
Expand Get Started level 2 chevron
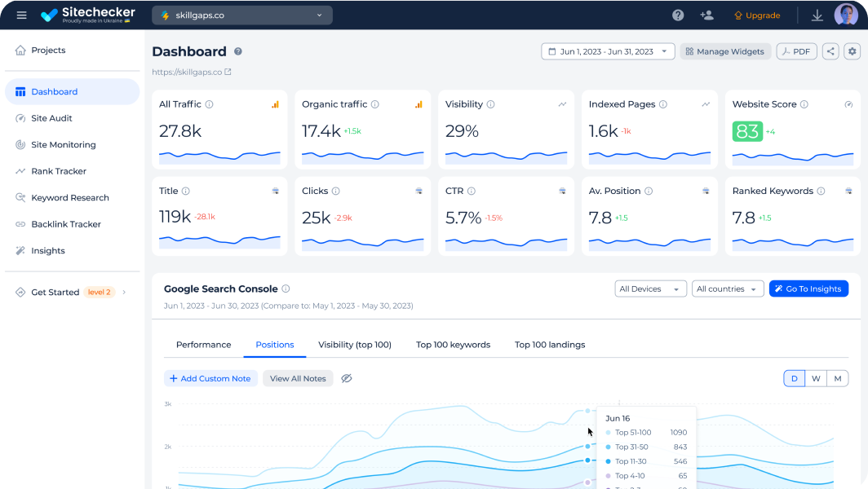124,292
